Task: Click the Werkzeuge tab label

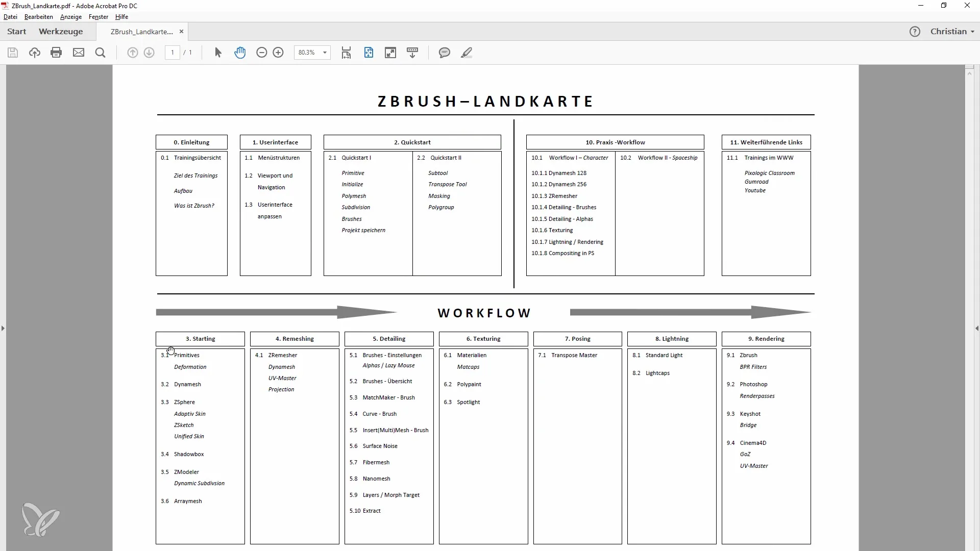Action: [60, 32]
